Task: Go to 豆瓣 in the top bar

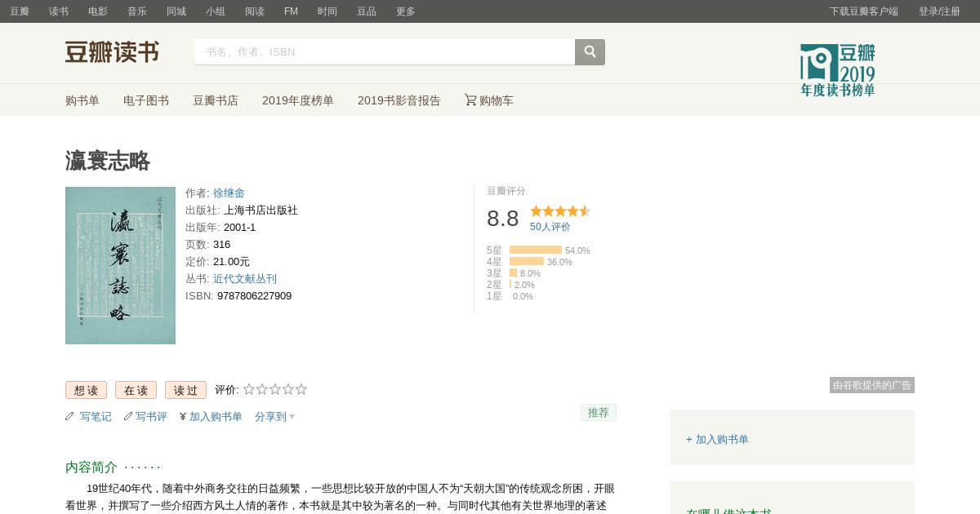Action: tap(20, 11)
